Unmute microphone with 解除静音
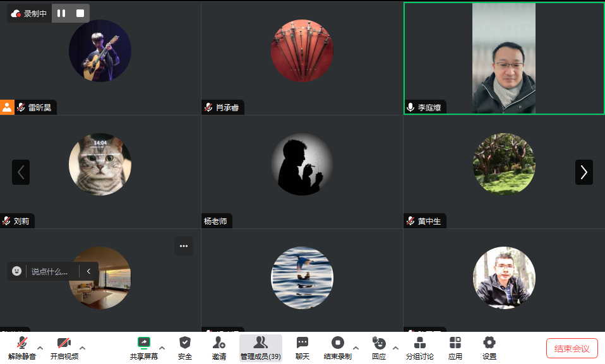Viewport: 605px width, 364px height. coord(22,343)
